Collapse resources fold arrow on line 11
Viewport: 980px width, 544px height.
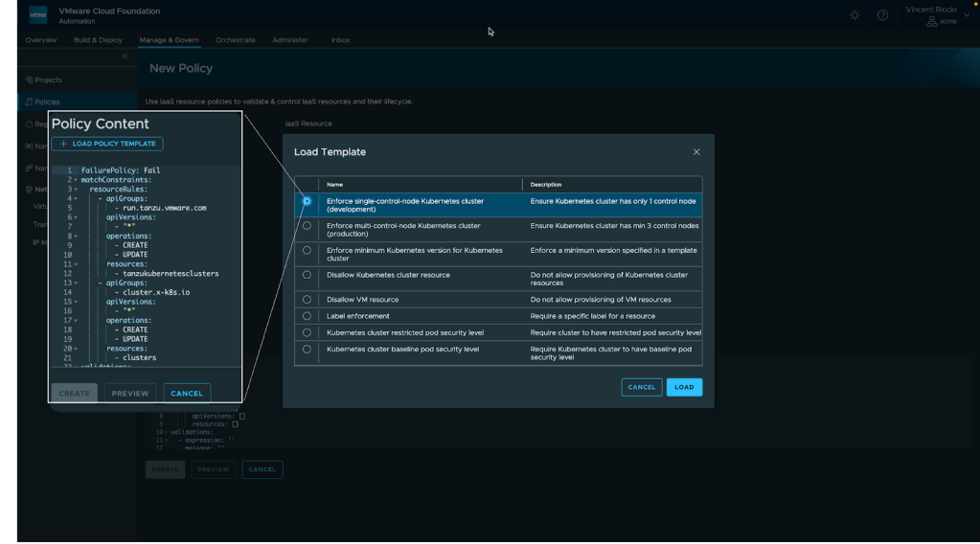76,264
